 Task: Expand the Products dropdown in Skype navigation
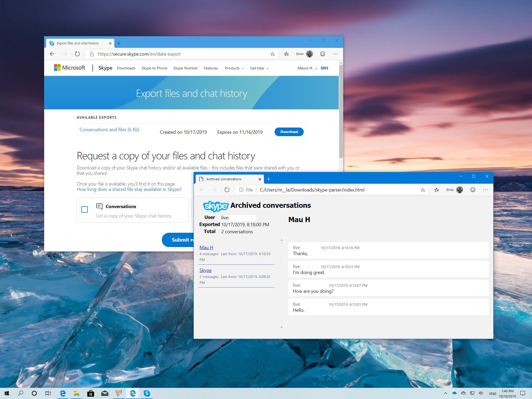tap(233, 68)
